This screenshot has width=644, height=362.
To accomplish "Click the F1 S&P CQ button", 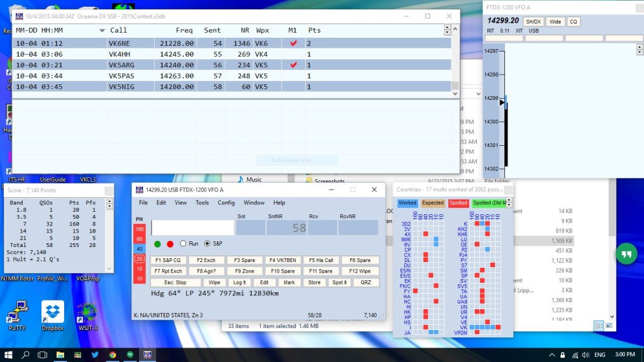I will (x=169, y=260).
